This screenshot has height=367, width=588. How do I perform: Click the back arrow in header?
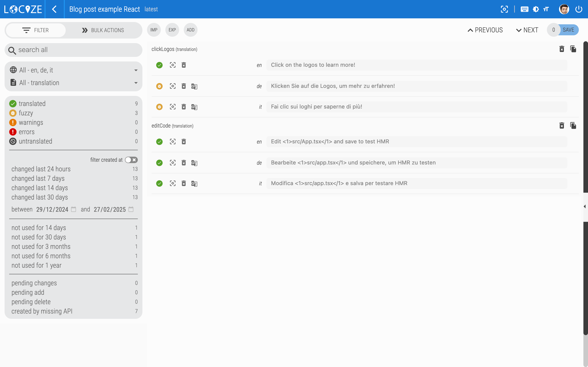click(x=54, y=9)
